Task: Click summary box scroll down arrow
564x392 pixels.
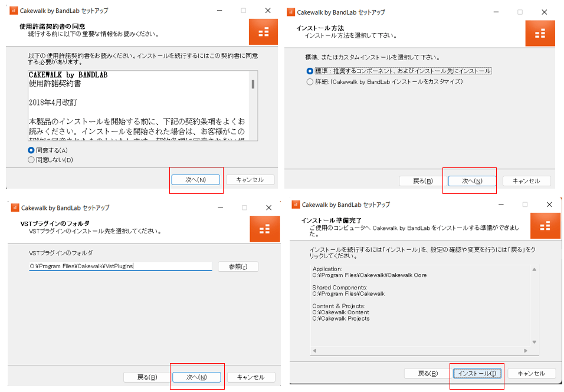Action: [x=534, y=342]
